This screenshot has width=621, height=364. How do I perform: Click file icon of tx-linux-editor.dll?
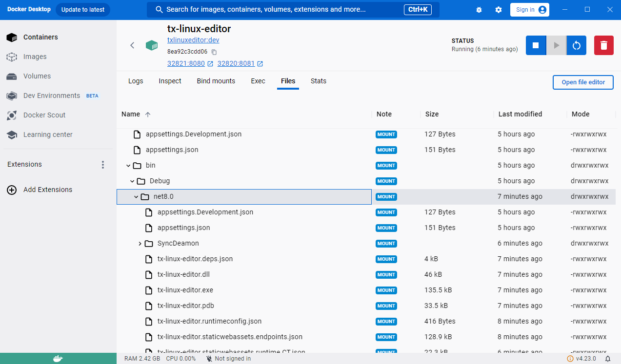(x=149, y=275)
